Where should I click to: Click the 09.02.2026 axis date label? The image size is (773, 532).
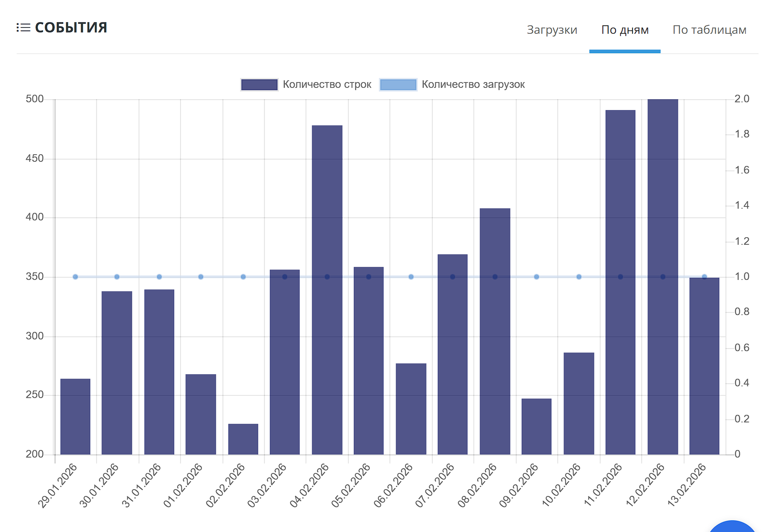point(519,486)
